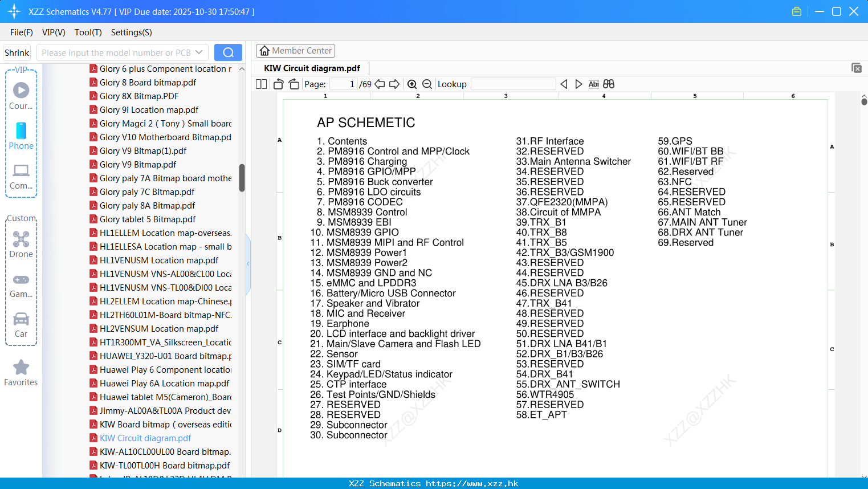Image resolution: width=868 pixels, height=489 pixels.
Task: Open HL1VENUSM Location map.pdf
Action: click(159, 260)
